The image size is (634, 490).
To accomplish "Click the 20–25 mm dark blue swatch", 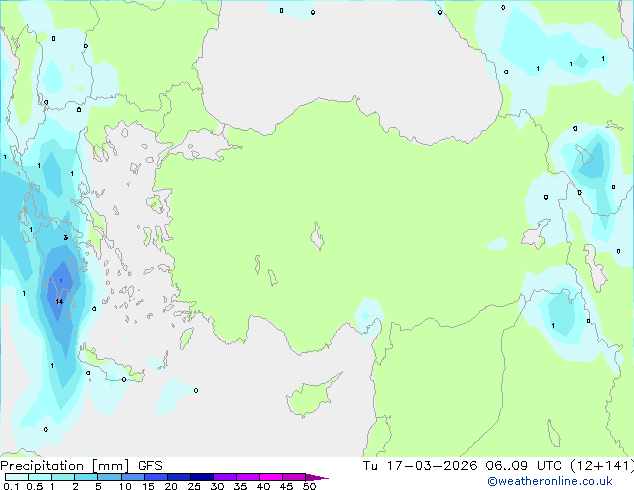I will tap(179, 477).
